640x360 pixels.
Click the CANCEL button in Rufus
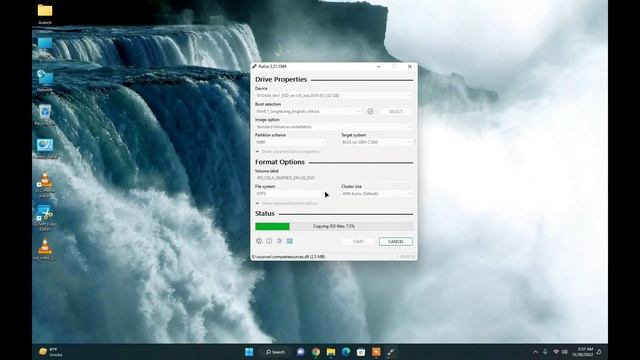[396, 242]
